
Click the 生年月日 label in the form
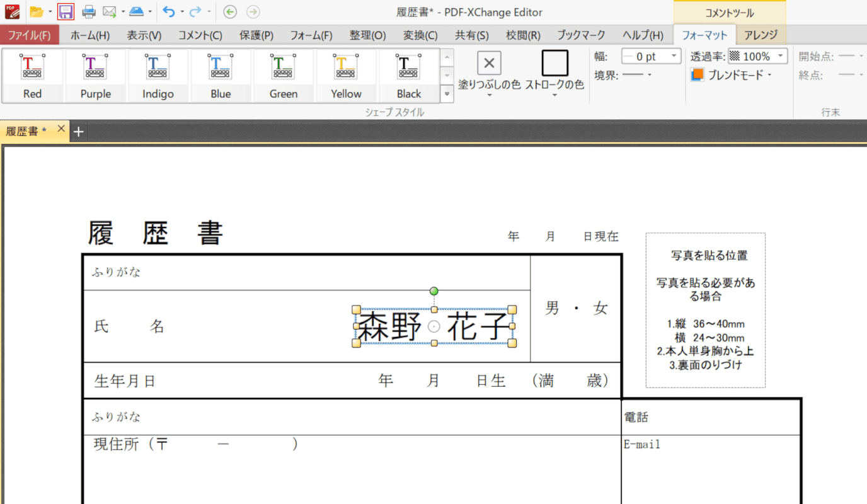125,381
